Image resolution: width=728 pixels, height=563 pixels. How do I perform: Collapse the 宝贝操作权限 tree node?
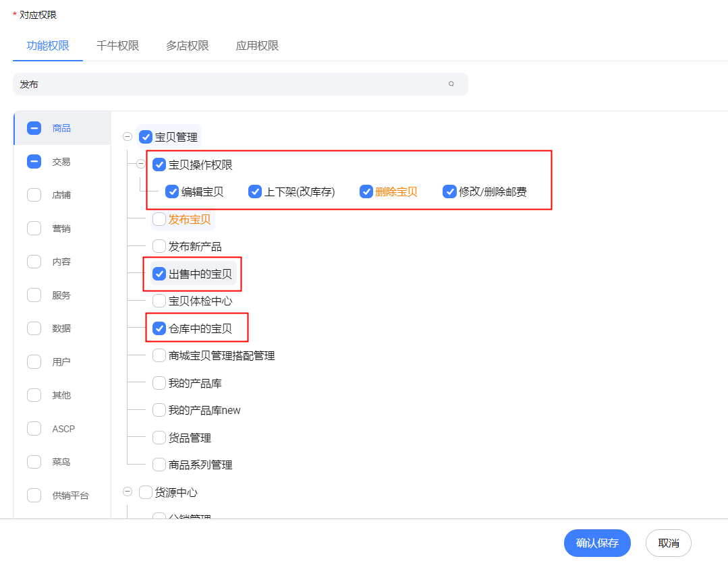tap(140, 165)
